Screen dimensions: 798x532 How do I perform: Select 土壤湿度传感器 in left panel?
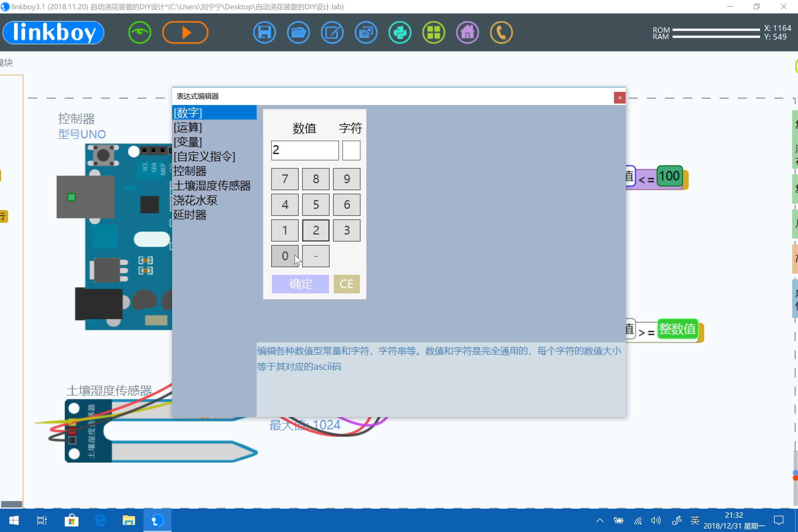point(213,186)
